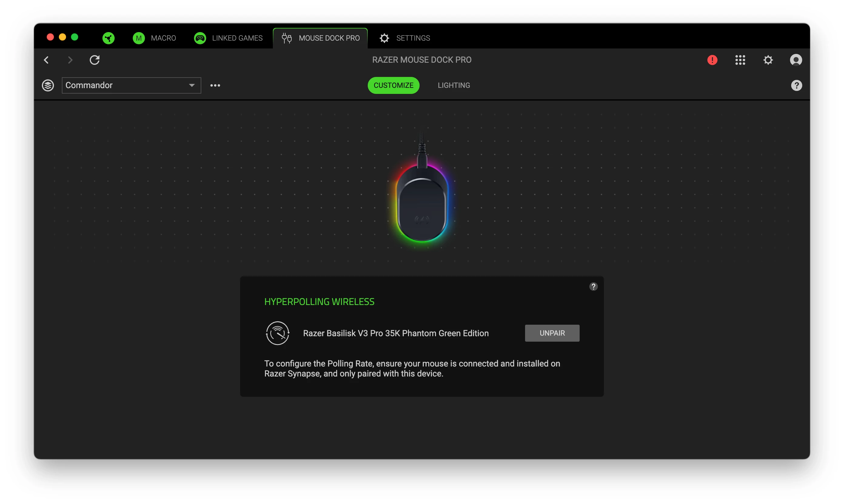844x504 pixels.
Task: Unpair the Razer Basilisk V3 Pro mouse
Action: point(552,333)
